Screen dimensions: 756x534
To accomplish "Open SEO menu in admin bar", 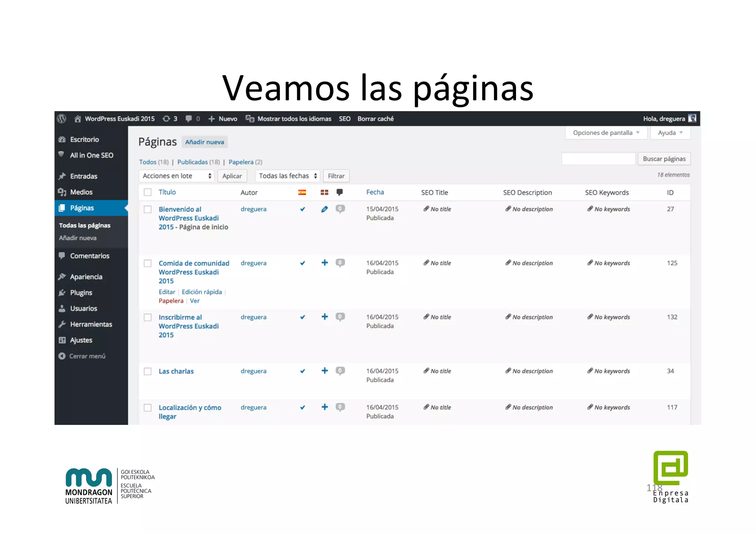I will tap(345, 119).
